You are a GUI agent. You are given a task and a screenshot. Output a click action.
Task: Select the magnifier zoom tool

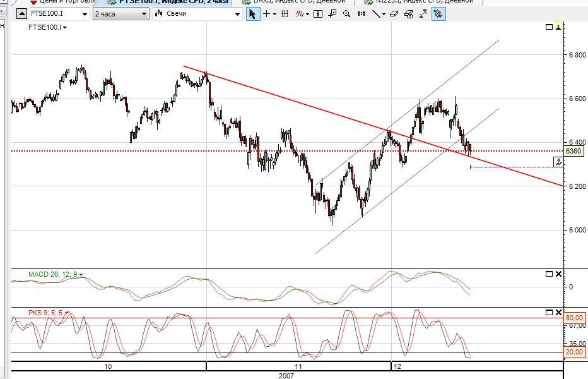(x=346, y=14)
